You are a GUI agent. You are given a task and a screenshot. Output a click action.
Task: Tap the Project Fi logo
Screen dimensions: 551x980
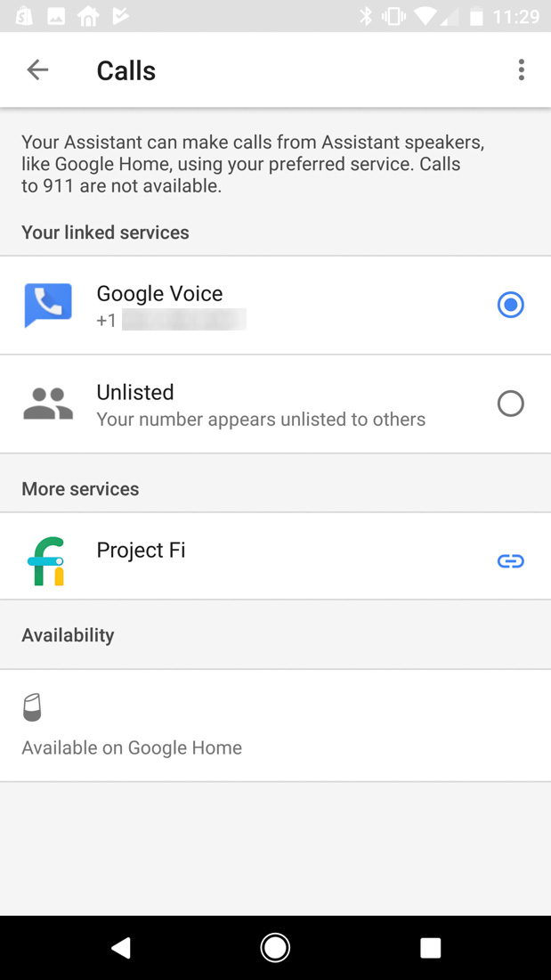pos(47,561)
